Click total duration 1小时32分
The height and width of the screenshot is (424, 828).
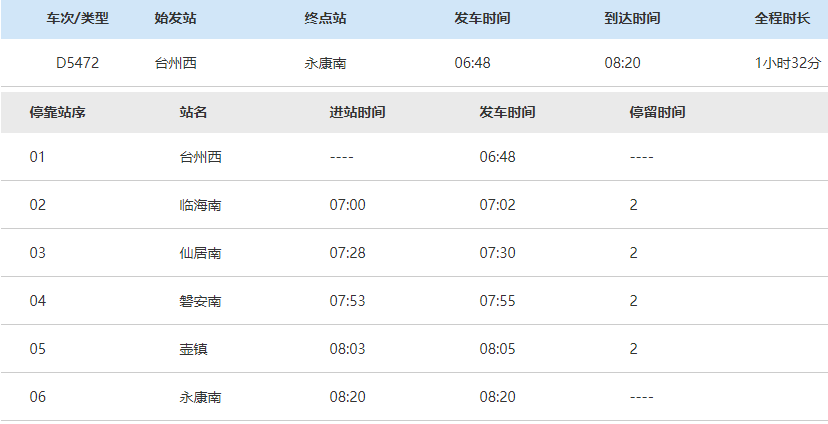point(788,64)
